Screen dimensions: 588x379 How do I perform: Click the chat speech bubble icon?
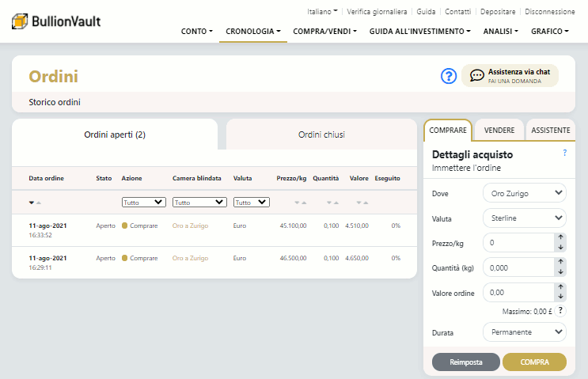(476, 75)
